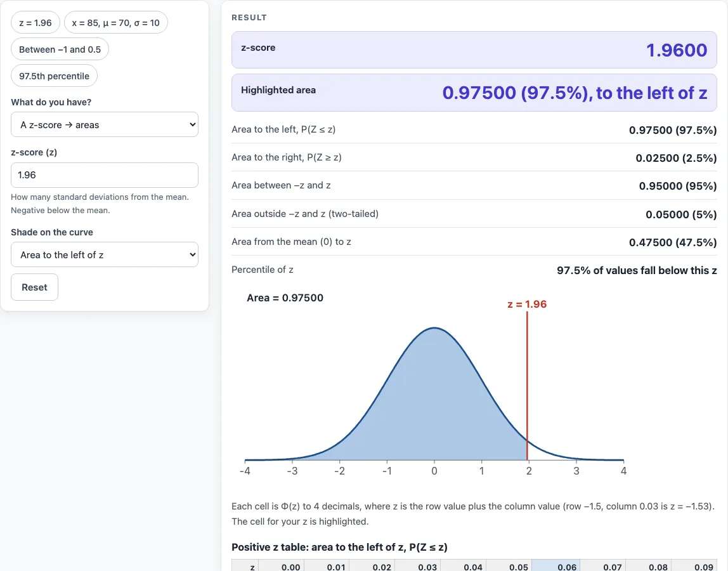Choose the 'x = 85, μ = 70, σ = 10' preset
This screenshot has height=571, width=728.
point(115,23)
